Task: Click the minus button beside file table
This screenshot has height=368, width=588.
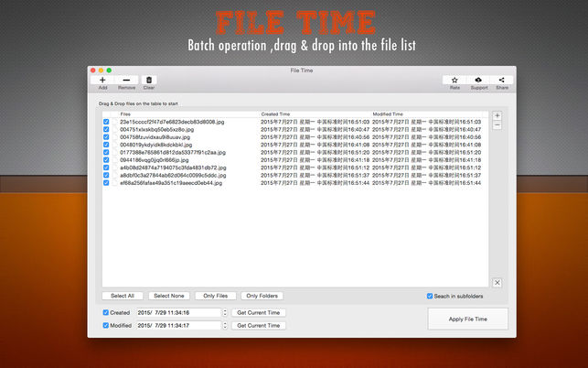Action: tap(497, 125)
